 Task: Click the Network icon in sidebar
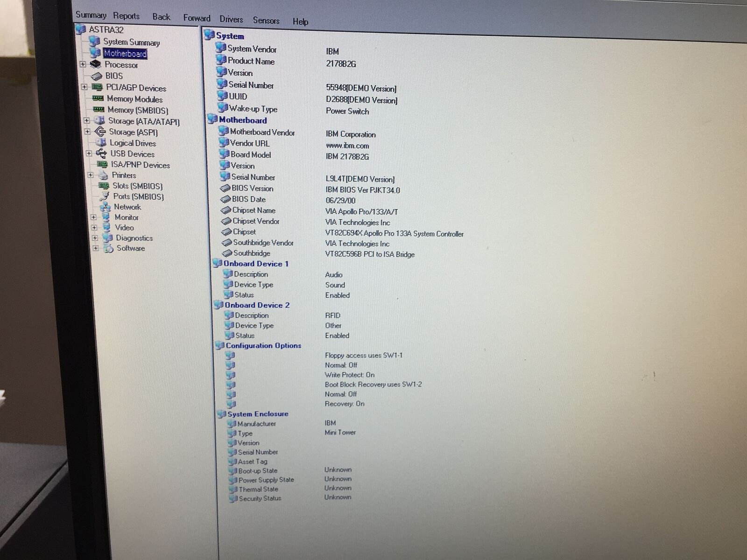click(106, 207)
